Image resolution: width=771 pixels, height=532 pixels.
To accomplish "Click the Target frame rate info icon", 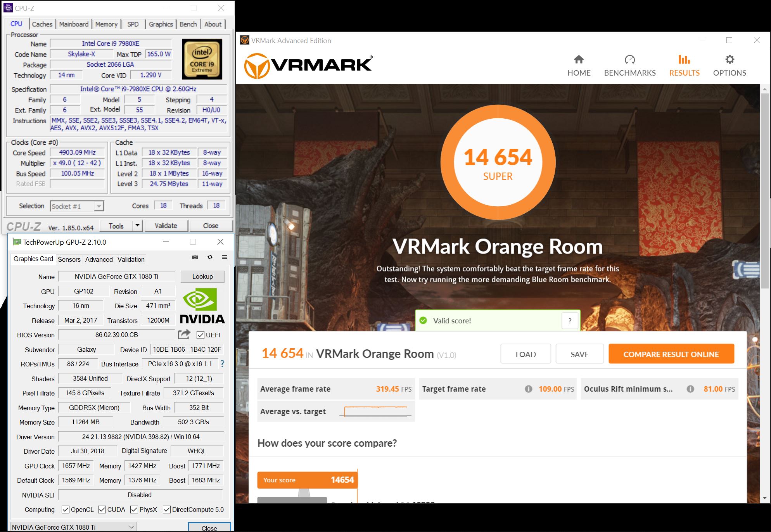I will point(528,389).
